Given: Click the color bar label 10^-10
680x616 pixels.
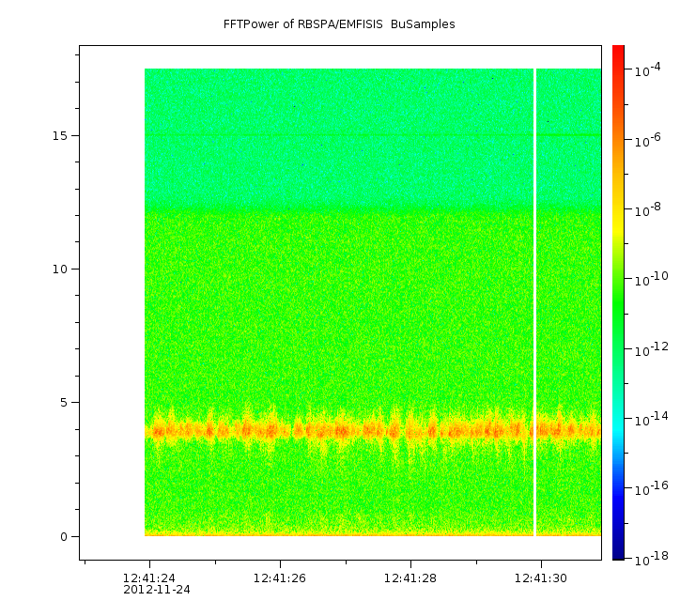Looking at the screenshot, I should point(652,279).
